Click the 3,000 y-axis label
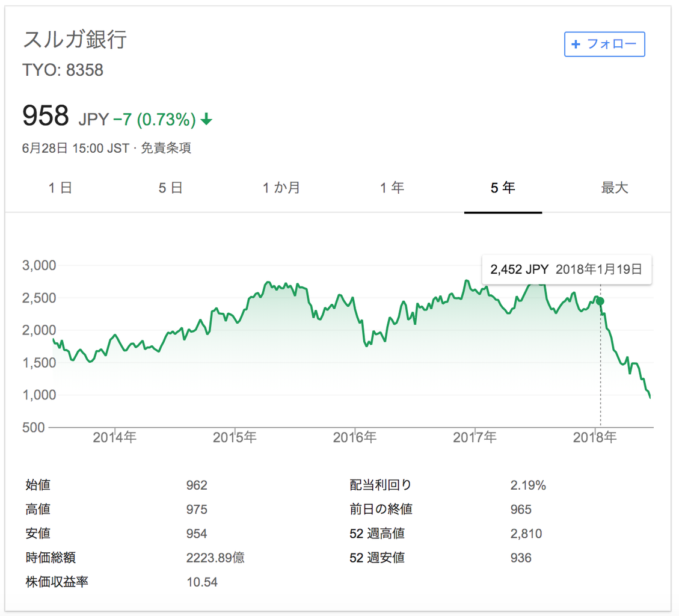679x616 pixels. click(39, 265)
